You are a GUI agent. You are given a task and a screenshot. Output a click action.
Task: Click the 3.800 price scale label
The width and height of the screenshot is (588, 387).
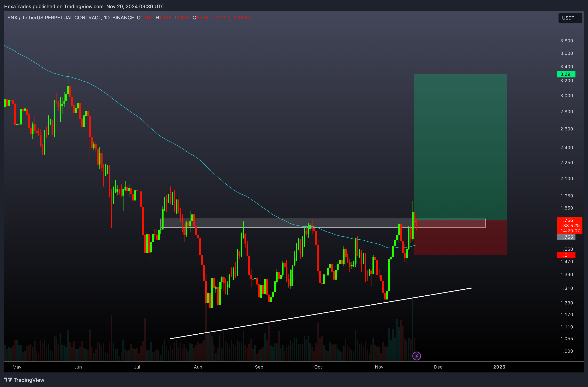566,41
